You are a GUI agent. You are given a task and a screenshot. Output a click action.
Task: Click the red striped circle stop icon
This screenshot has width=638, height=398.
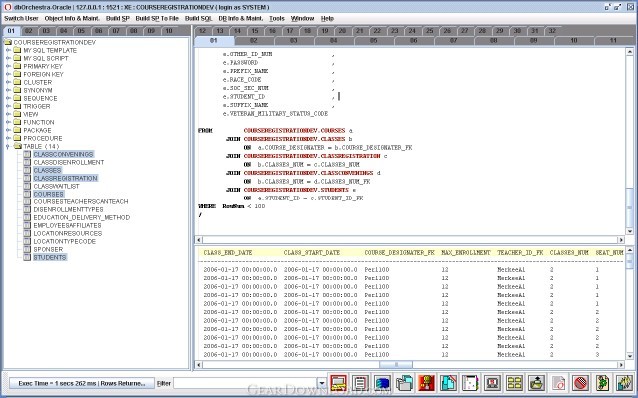[x=580, y=383]
